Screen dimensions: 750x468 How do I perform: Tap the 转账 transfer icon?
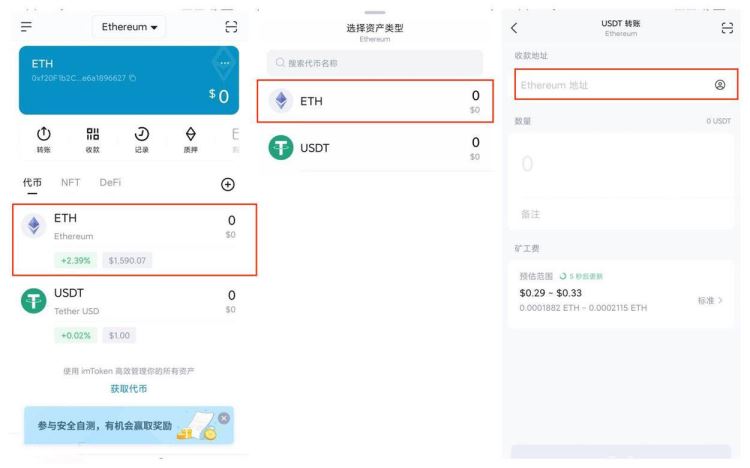[43, 139]
